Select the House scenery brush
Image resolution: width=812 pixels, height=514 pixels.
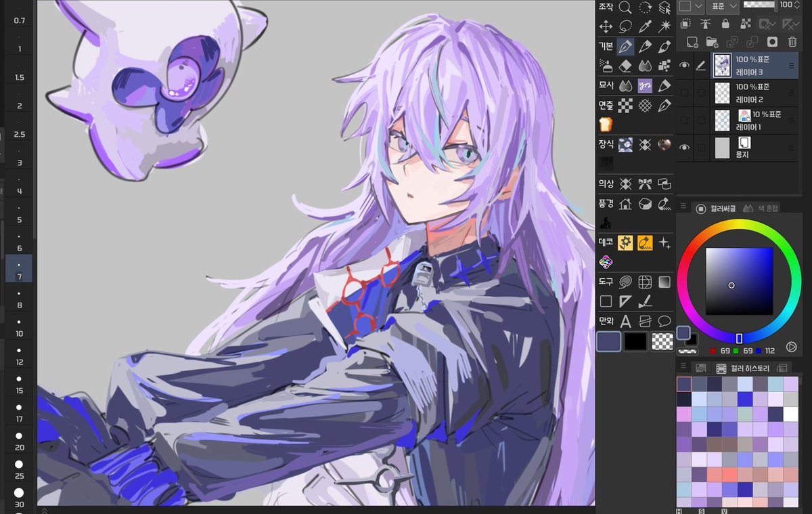coord(625,203)
